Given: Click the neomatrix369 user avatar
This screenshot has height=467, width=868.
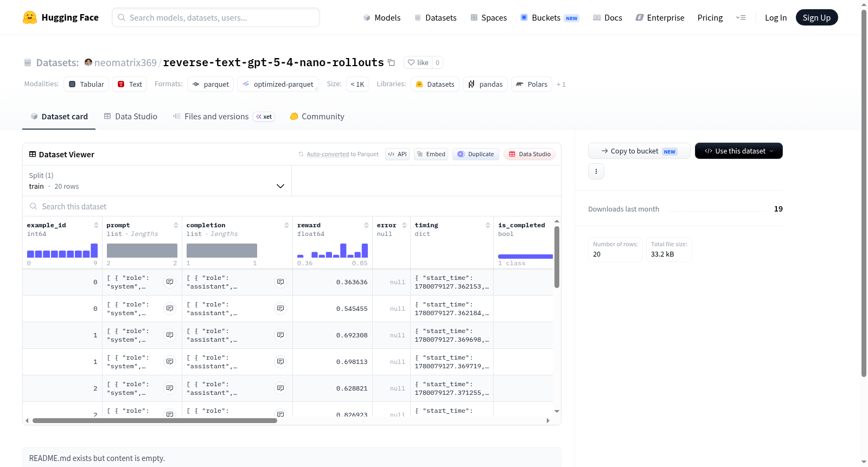Looking at the screenshot, I should pos(88,62).
